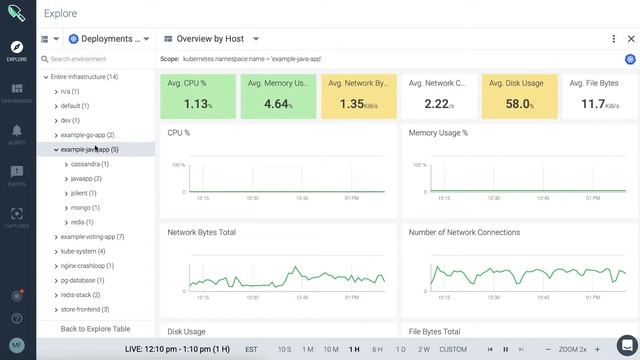Image resolution: width=640 pixels, height=360 pixels.
Task: Open the Deployments grouping dropdown
Action: point(109,39)
